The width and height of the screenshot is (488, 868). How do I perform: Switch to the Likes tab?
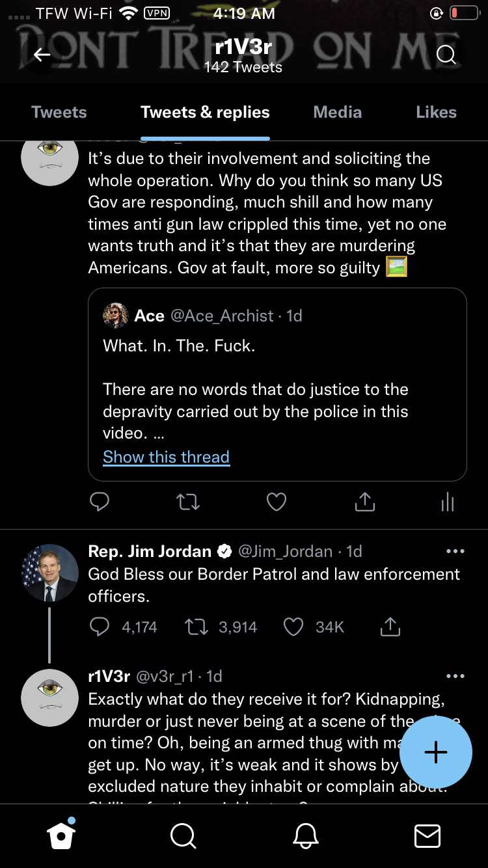tap(436, 113)
